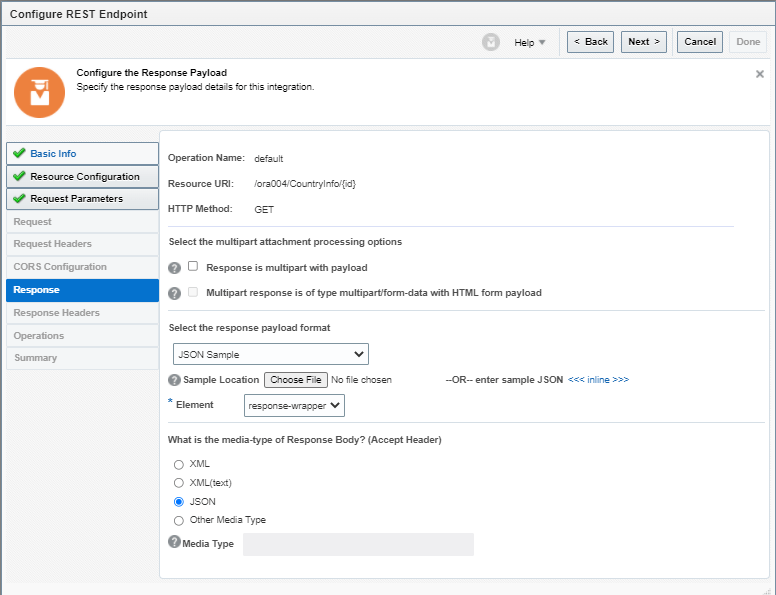Click help icon next to Sample Location
The width and height of the screenshot is (776, 595).
click(174, 380)
